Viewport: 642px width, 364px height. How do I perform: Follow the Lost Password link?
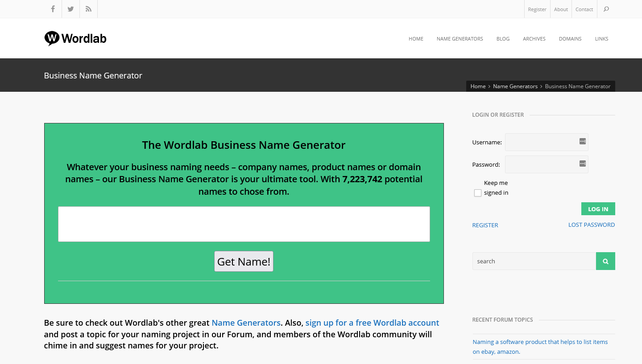(591, 225)
